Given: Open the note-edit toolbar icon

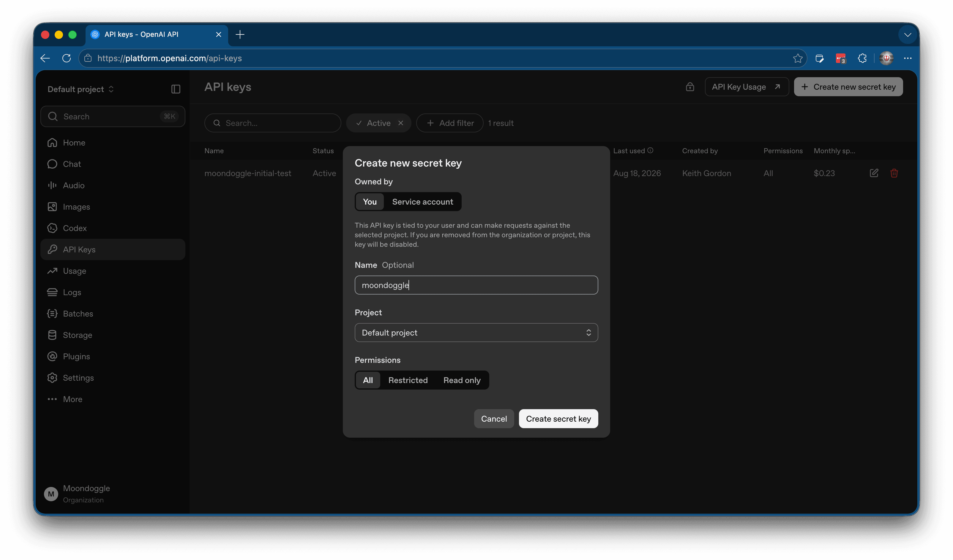Looking at the screenshot, I should [819, 58].
